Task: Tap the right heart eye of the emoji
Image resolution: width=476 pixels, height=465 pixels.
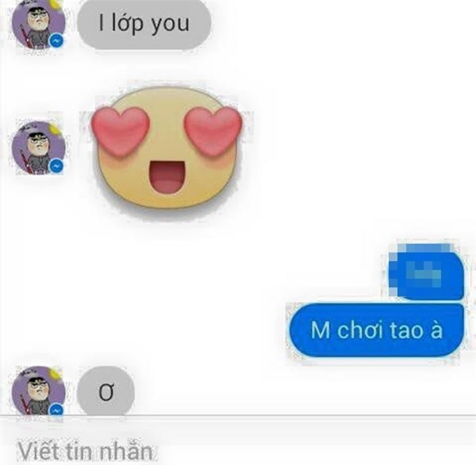Action: (213, 131)
